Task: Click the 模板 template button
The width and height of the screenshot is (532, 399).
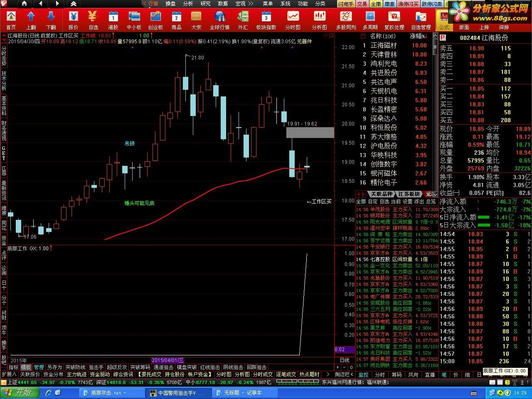Action: click(x=26, y=367)
